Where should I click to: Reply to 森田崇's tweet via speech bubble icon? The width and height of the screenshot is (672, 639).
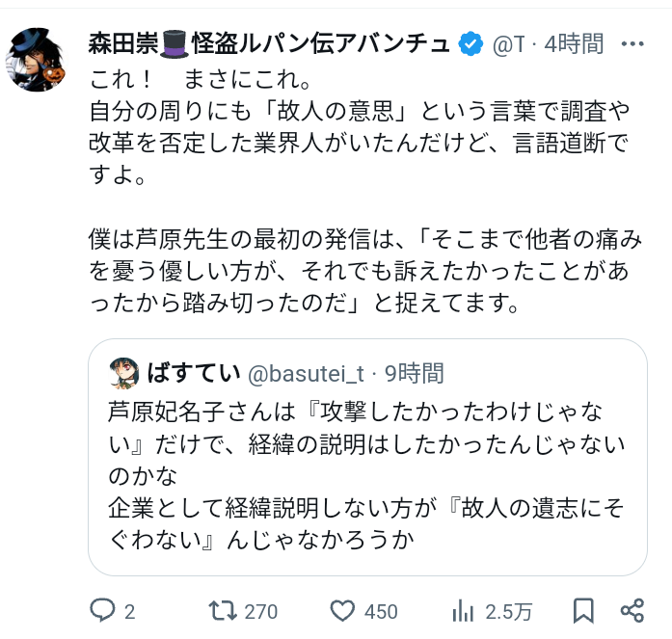103,610
